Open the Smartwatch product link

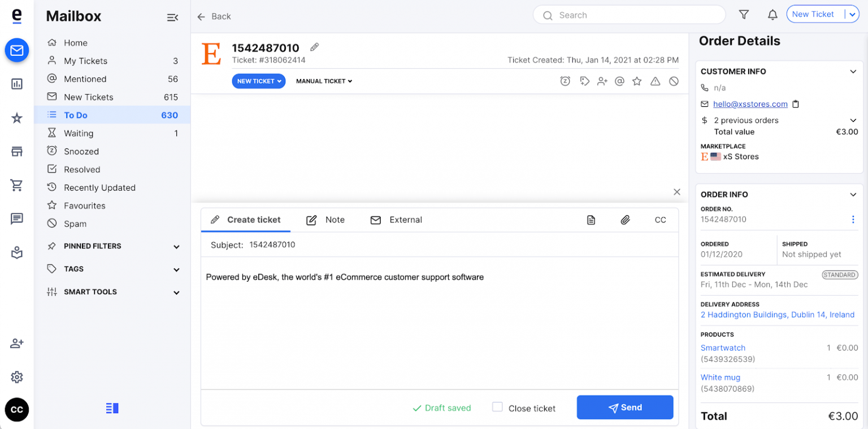pos(723,348)
